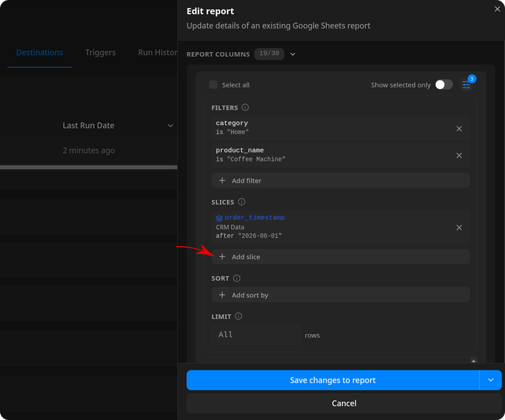
Task: Click the scroll up arrow
Action: click(x=473, y=361)
